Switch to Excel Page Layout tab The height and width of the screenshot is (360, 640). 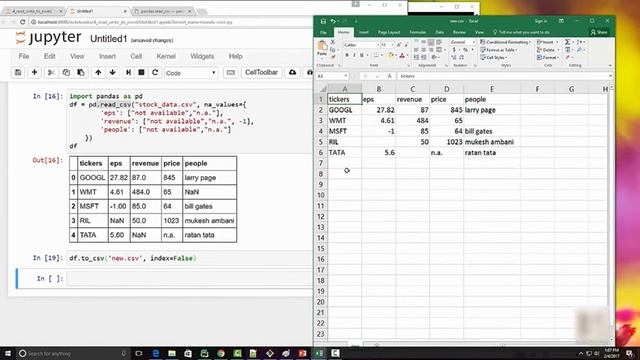pyautogui.click(x=389, y=32)
